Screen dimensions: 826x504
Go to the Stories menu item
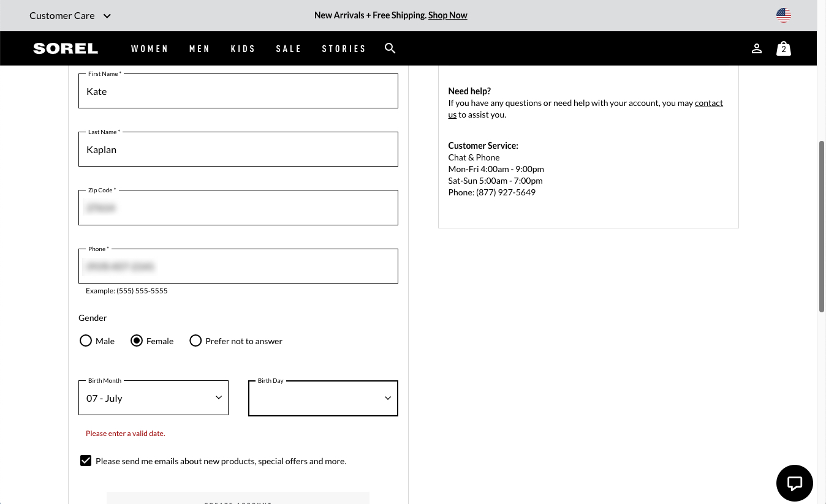coord(344,48)
